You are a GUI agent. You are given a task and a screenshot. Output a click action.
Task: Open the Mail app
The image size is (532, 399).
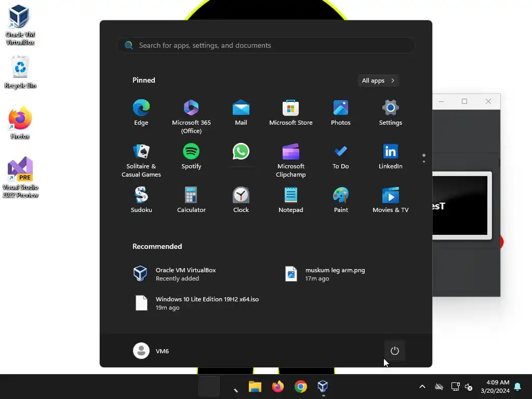click(241, 113)
